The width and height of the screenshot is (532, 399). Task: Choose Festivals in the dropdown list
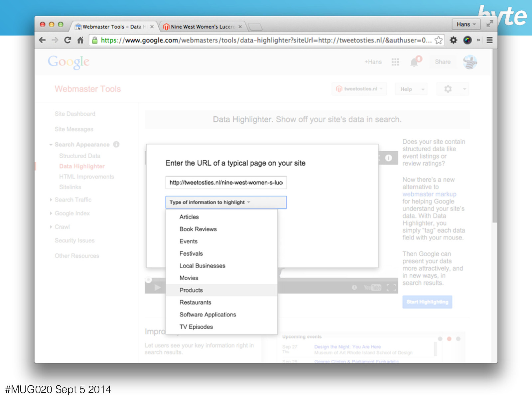[x=221, y=253]
